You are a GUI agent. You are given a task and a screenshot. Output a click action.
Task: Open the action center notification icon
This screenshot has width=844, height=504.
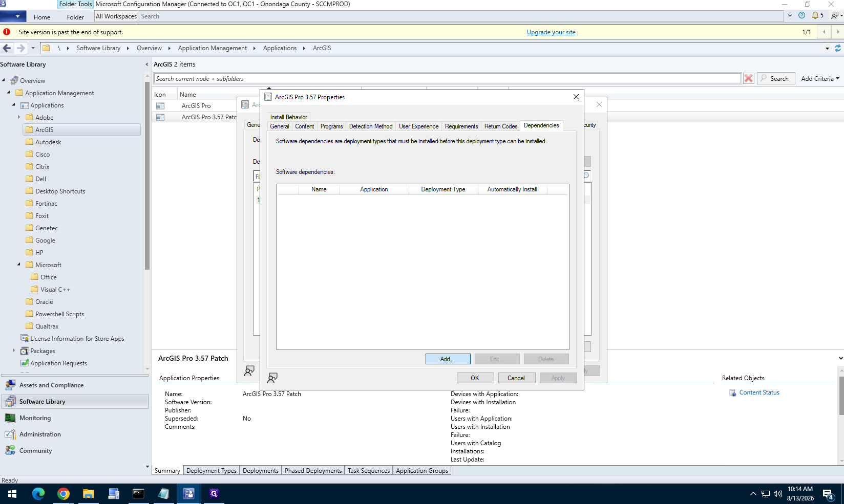(x=829, y=494)
